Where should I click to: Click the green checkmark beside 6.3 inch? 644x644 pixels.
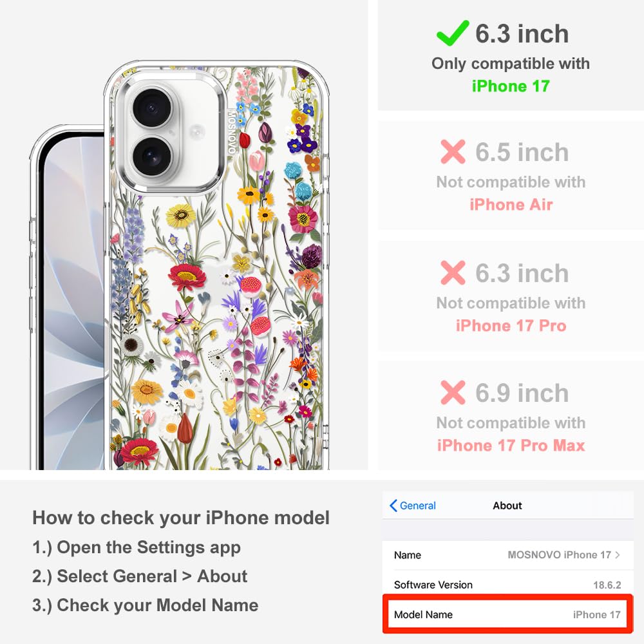[453, 33]
